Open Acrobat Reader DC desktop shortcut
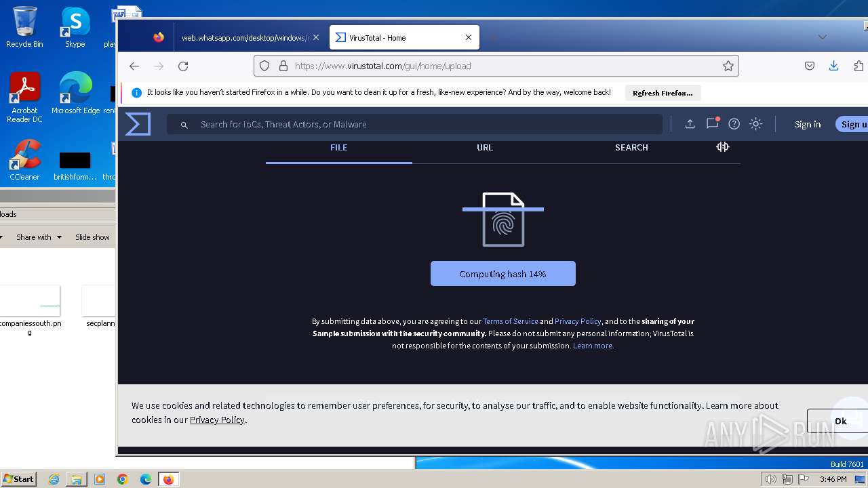868x488 pixels. click(24, 98)
